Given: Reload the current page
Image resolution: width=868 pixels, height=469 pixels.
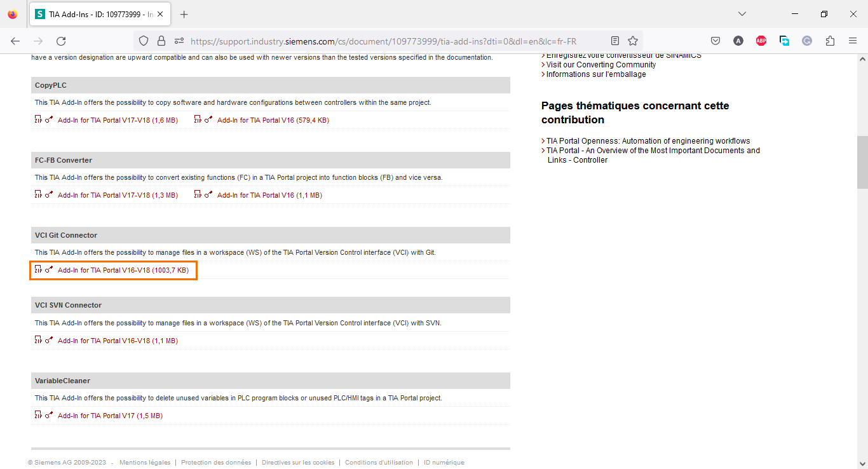Looking at the screenshot, I should 61,40.
